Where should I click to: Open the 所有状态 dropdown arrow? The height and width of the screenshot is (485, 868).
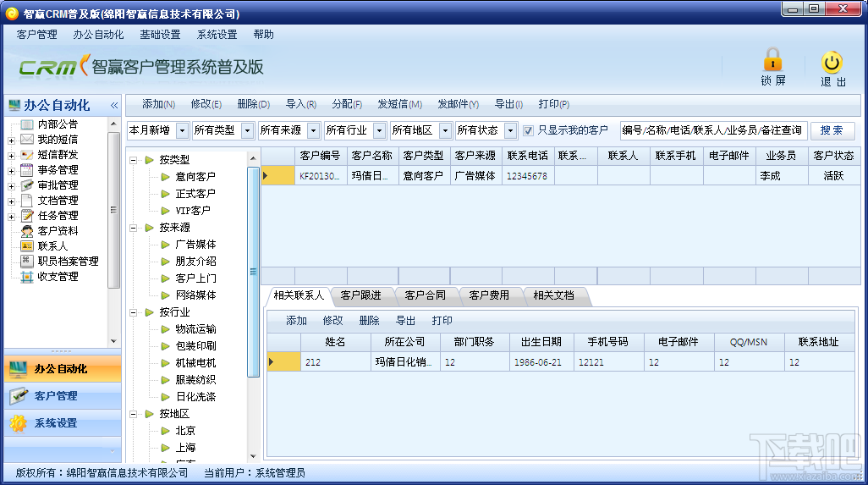pos(510,130)
